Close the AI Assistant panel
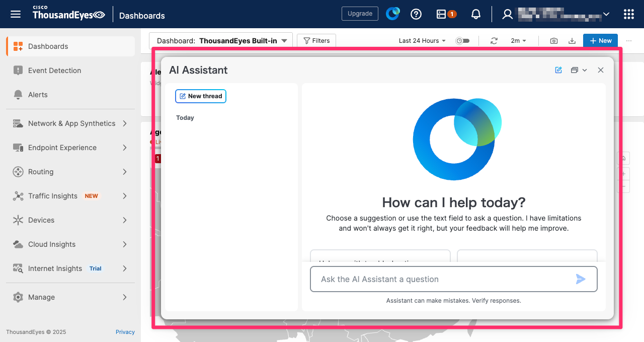The height and width of the screenshot is (342, 644). [x=601, y=70]
